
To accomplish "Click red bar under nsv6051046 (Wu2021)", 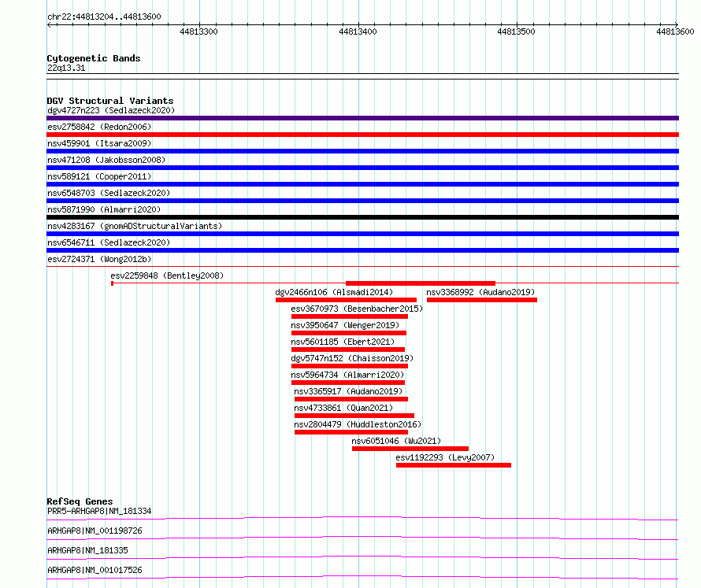I will tap(410, 449).
